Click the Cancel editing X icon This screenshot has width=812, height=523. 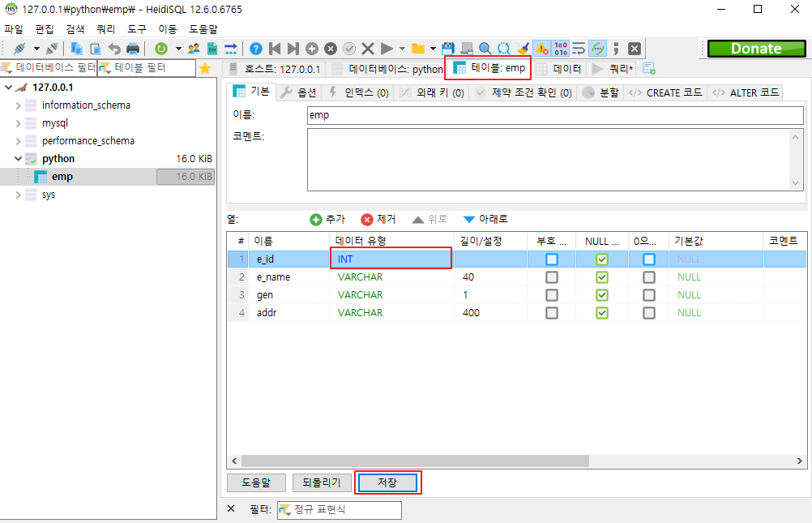pyautogui.click(x=368, y=49)
